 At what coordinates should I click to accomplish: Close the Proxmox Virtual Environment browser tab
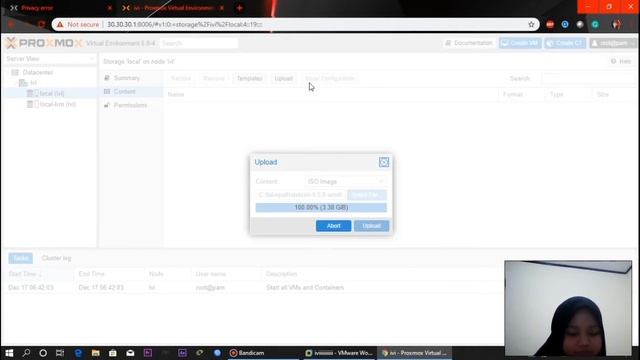(222, 8)
